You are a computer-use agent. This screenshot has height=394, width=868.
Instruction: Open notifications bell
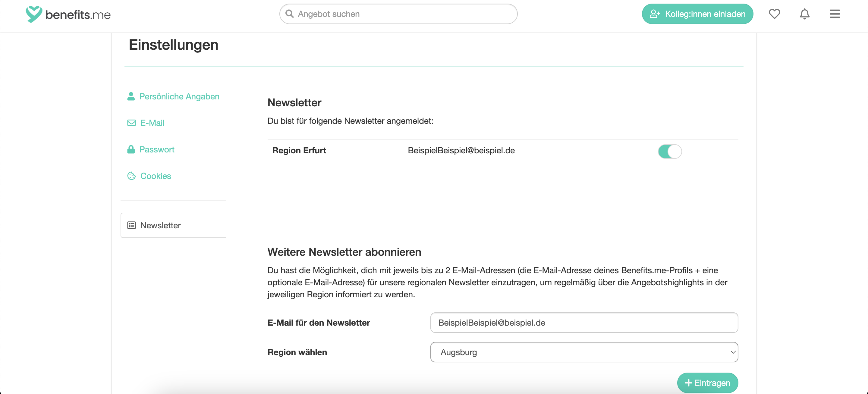coord(804,14)
